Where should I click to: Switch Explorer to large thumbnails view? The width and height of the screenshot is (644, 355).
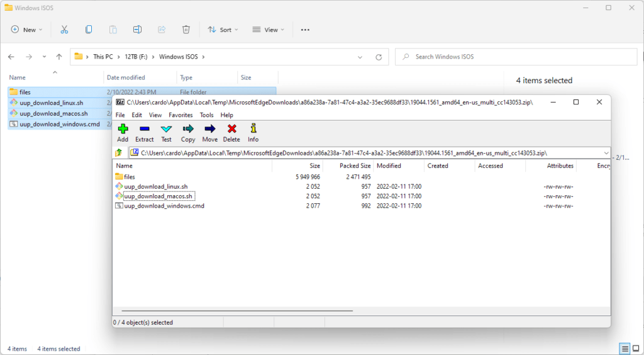click(x=635, y=349)
